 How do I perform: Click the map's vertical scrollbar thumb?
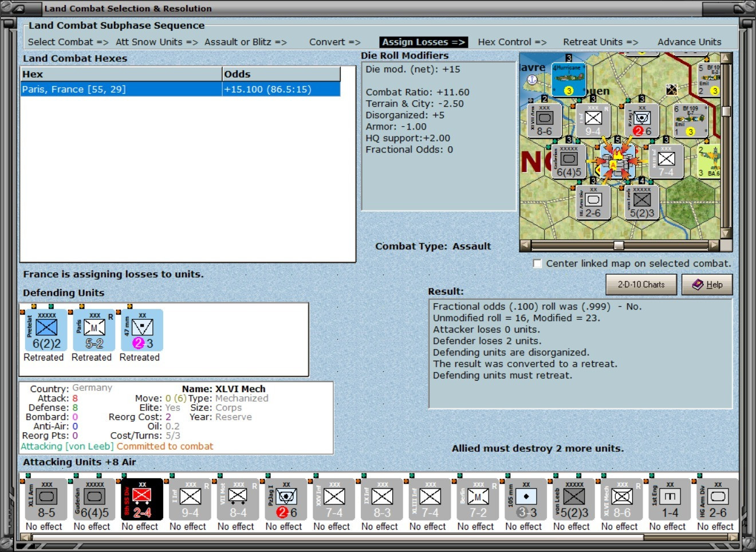coord(726,111)
